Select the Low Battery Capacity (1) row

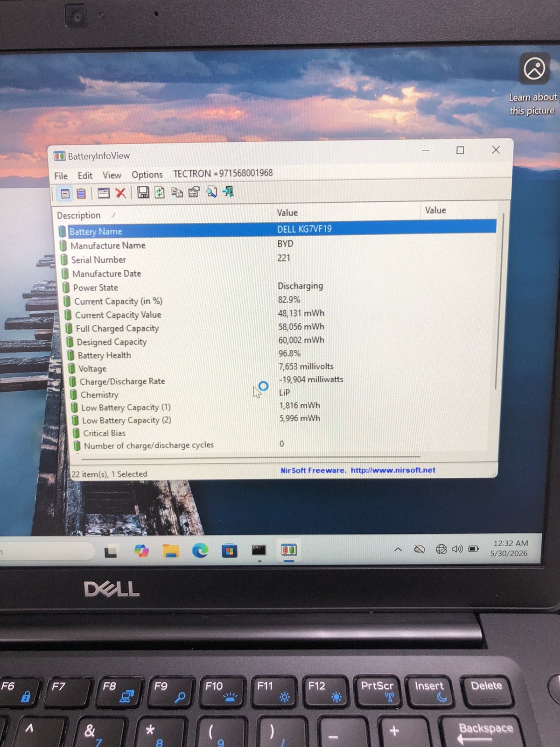(x=277, y=406)
